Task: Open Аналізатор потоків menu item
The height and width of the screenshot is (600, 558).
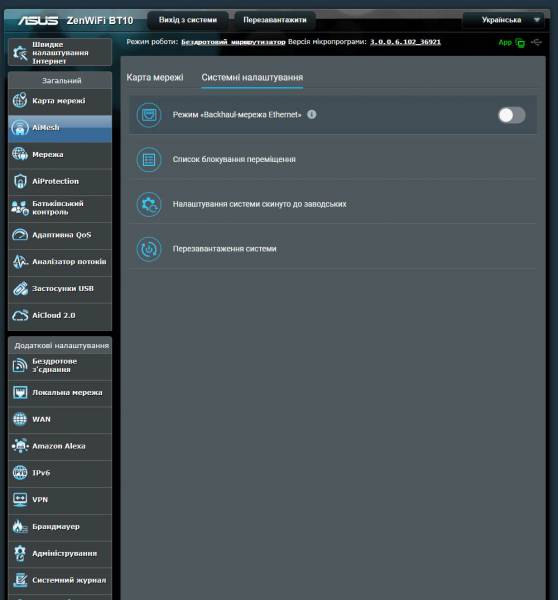Action: (x=60, y=262)
